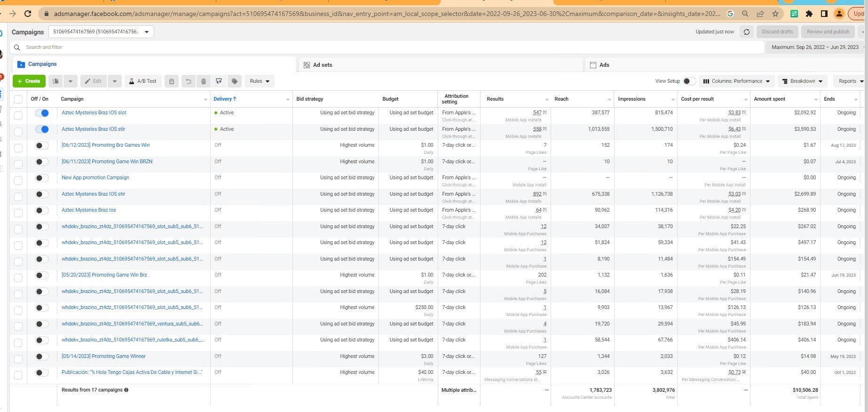Click the zoom magnifier icon in address bar

(745, 14)
